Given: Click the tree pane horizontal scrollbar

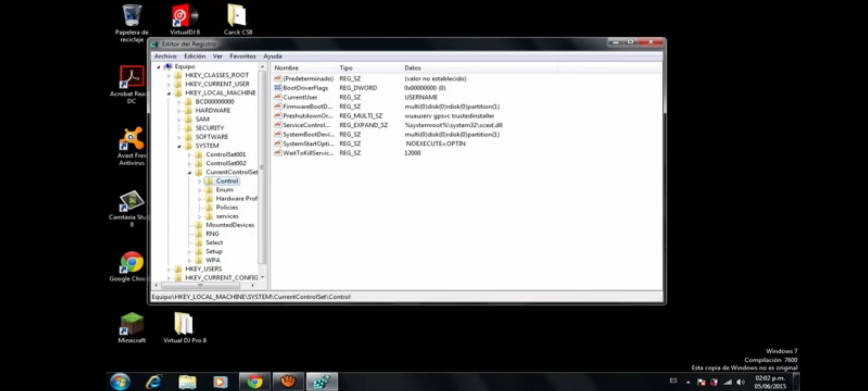Looking at the screenshot, I should [200, 285].
